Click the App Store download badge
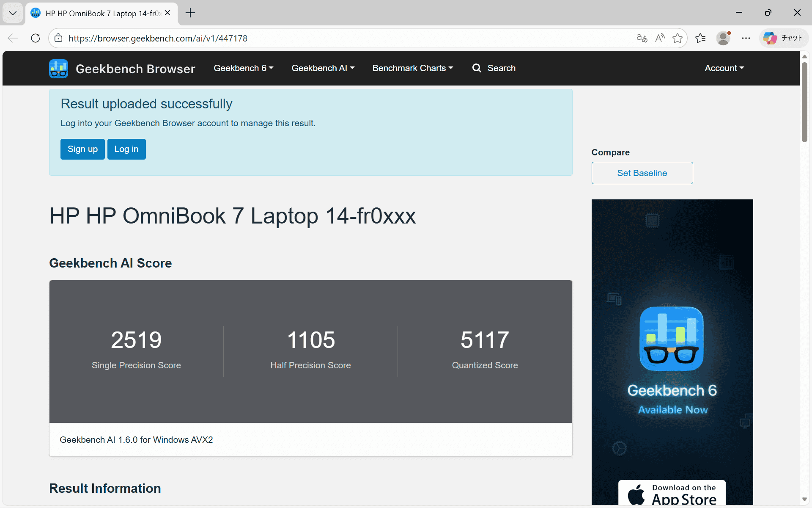 click(x=672, y=495)
